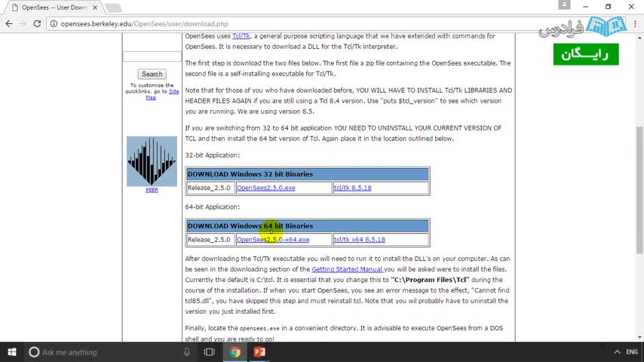The width and height of the screenshot is (644, 362).
Task: Open Task View from the taskbar
Action: [210, 352]
